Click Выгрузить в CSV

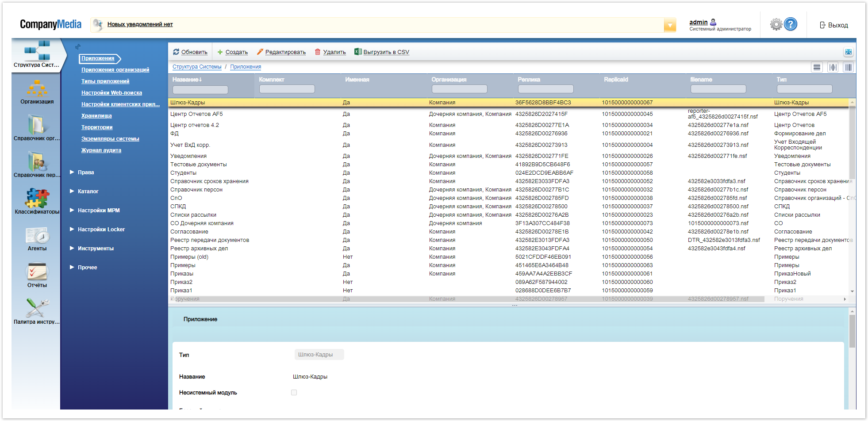[x=382, y=52]
